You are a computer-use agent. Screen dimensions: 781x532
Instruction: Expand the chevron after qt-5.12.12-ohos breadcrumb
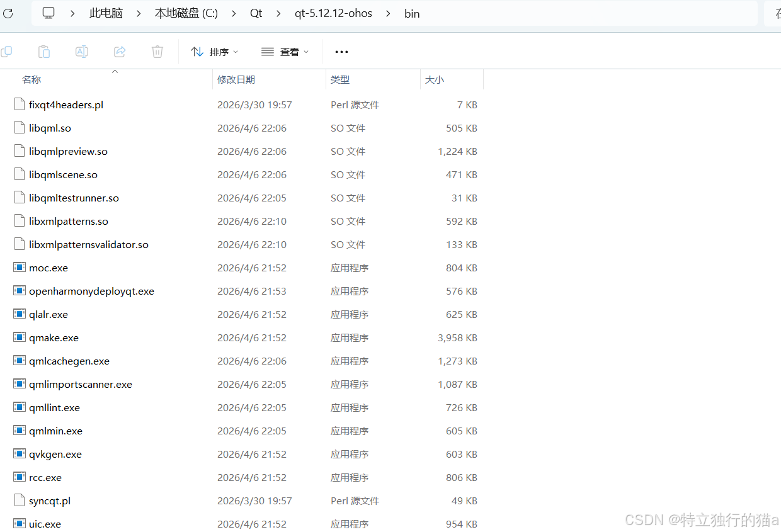point(388,13)
